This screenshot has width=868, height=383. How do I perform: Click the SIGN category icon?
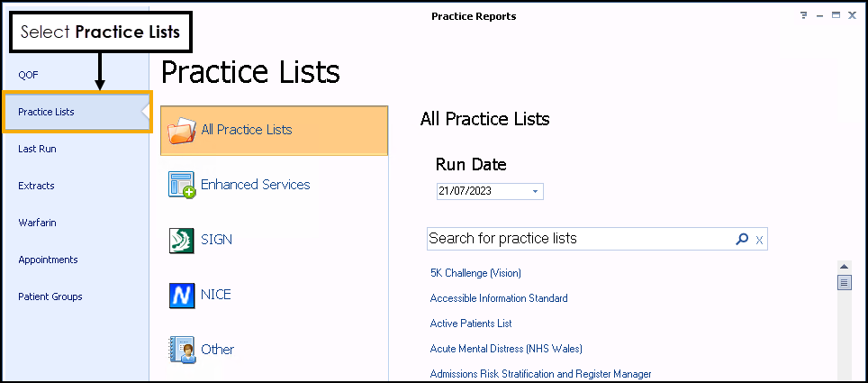point(182,240)
